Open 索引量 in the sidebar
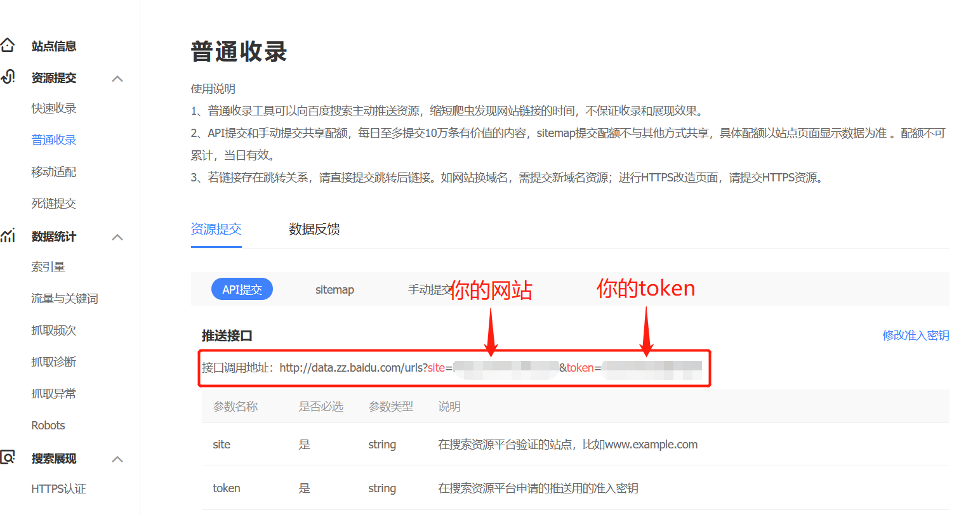 [x=48, y=267]
